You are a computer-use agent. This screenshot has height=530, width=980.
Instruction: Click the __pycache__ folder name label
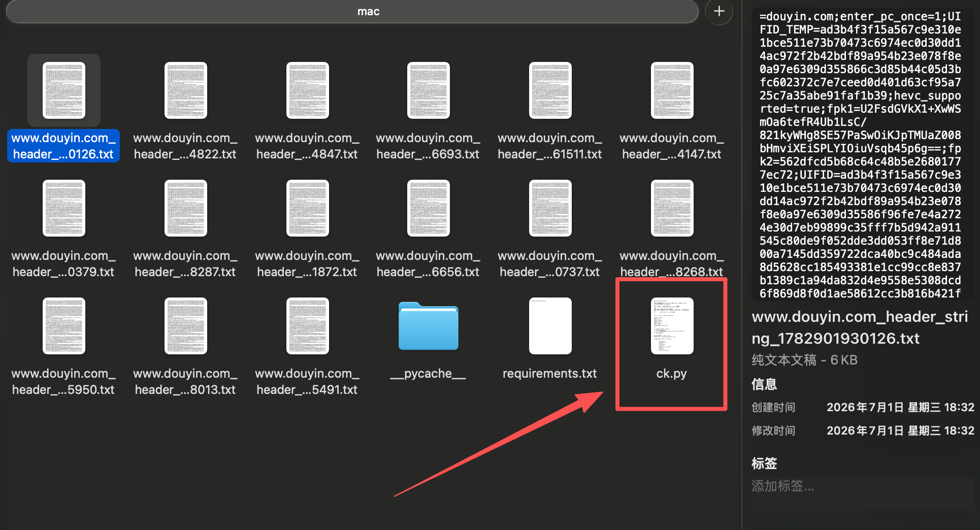pyautogui.click(x=428, y=374)
